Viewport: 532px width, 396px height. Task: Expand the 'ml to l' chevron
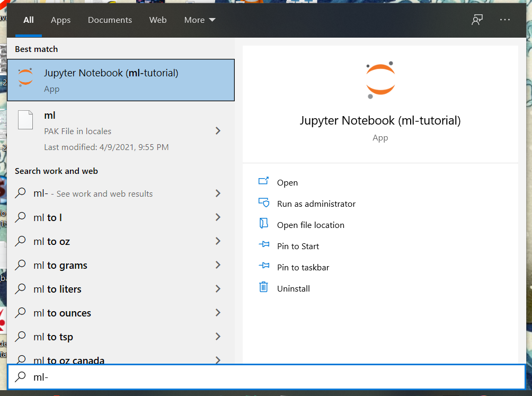[218, 217]
